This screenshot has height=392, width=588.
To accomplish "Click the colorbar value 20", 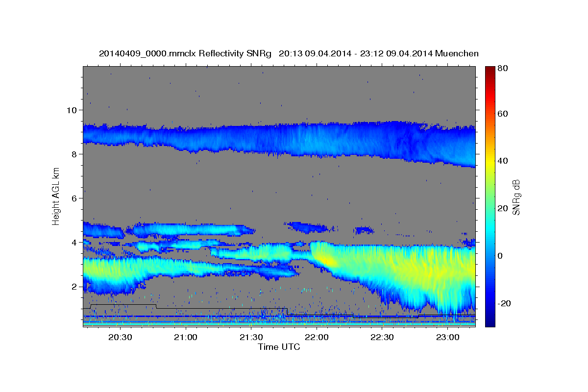I will tap(502, 208).
